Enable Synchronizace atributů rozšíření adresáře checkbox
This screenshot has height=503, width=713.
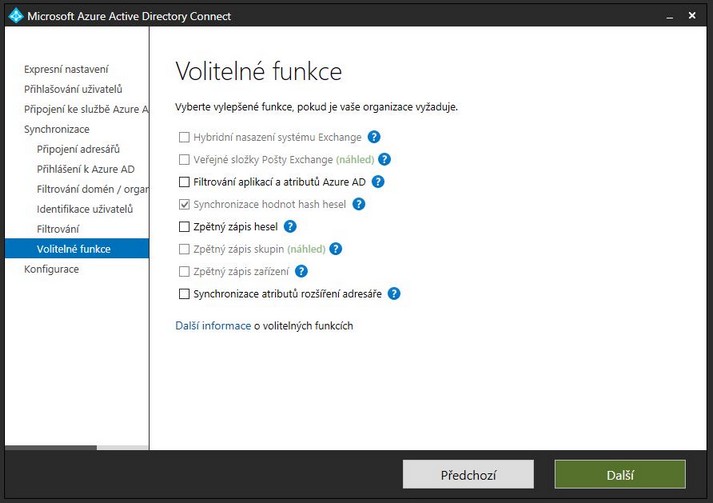(184, 294)
